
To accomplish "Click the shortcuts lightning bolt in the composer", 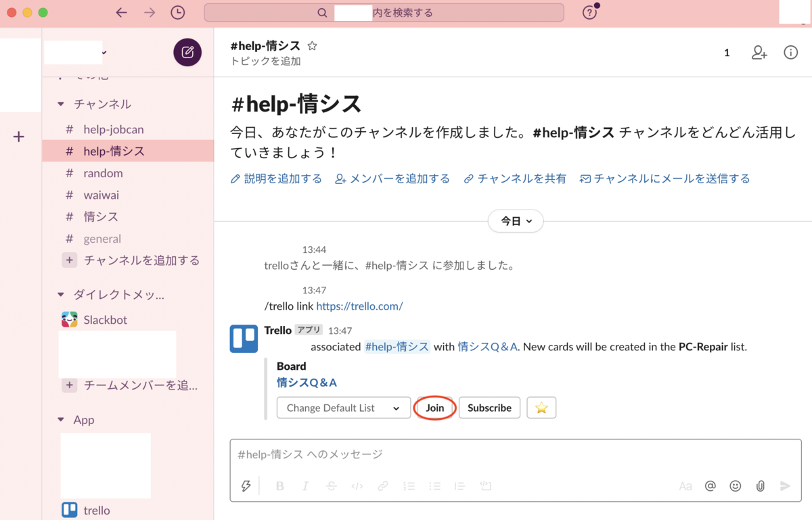I will click(246, 486).
